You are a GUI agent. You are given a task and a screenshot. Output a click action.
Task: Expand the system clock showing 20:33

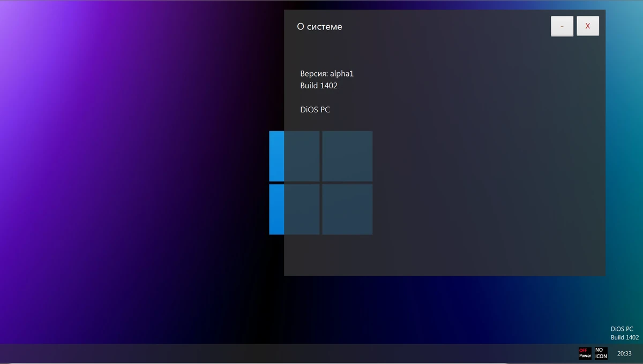[x=624, y=353]
